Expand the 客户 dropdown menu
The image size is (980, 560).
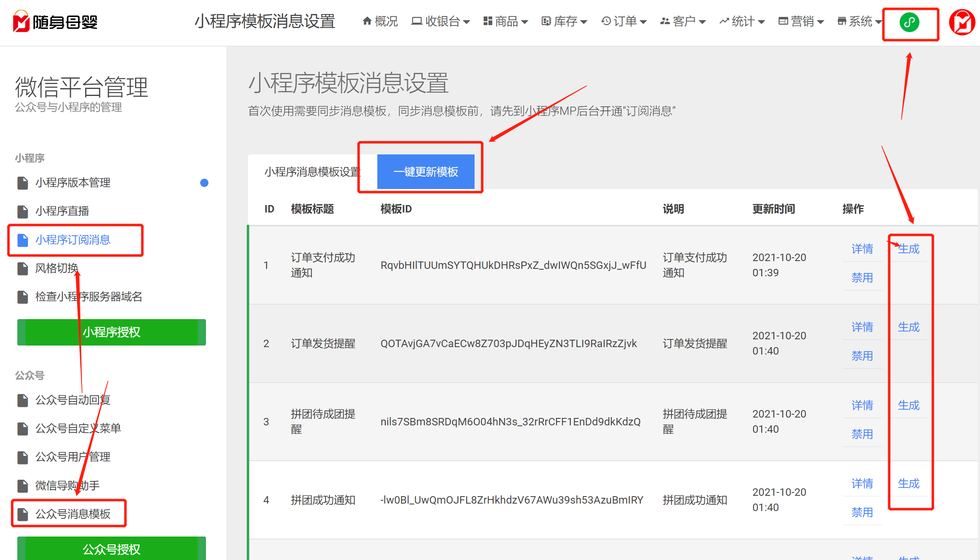coord(683,21)
